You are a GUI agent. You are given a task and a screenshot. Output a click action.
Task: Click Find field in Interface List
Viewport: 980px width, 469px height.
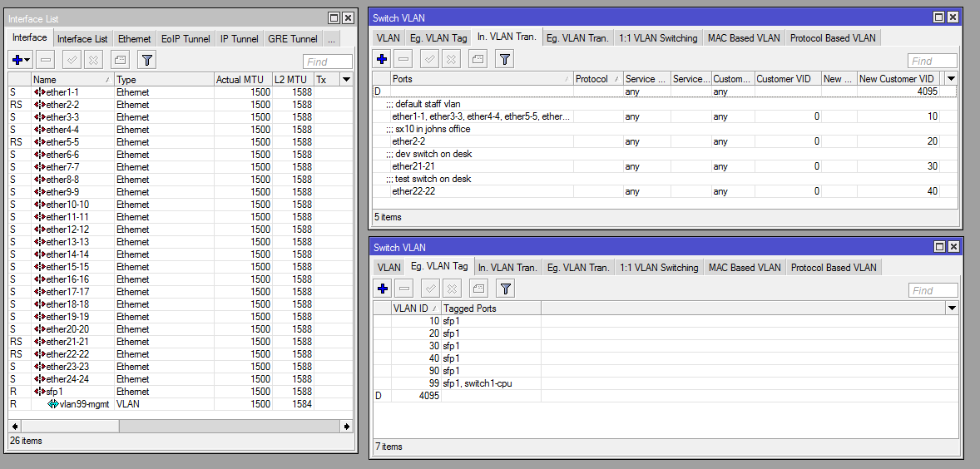(328, 62)
